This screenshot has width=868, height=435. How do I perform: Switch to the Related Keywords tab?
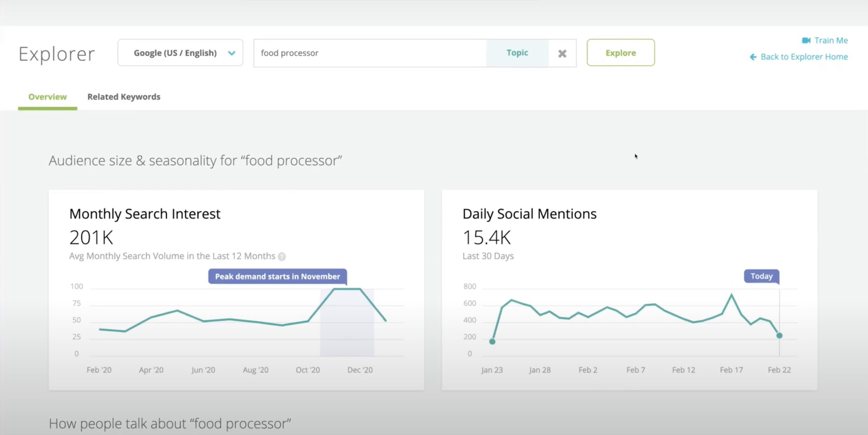pos(124,96)
